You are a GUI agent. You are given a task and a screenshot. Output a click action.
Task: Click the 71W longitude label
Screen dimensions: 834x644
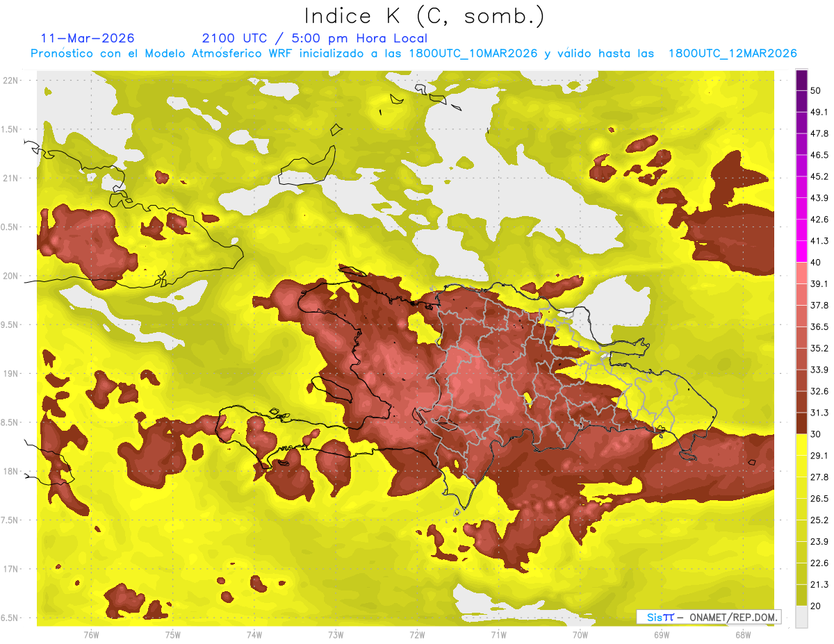pyautogui.click(x=498, y=635)
